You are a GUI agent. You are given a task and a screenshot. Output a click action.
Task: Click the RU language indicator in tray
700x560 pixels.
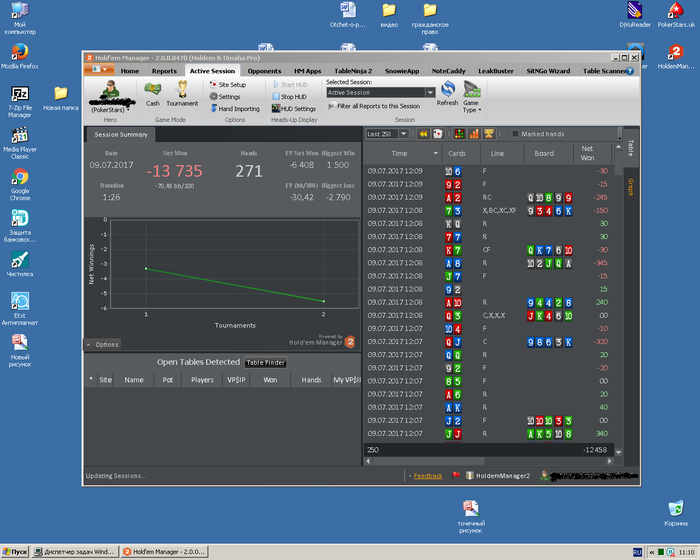point(637,552)
